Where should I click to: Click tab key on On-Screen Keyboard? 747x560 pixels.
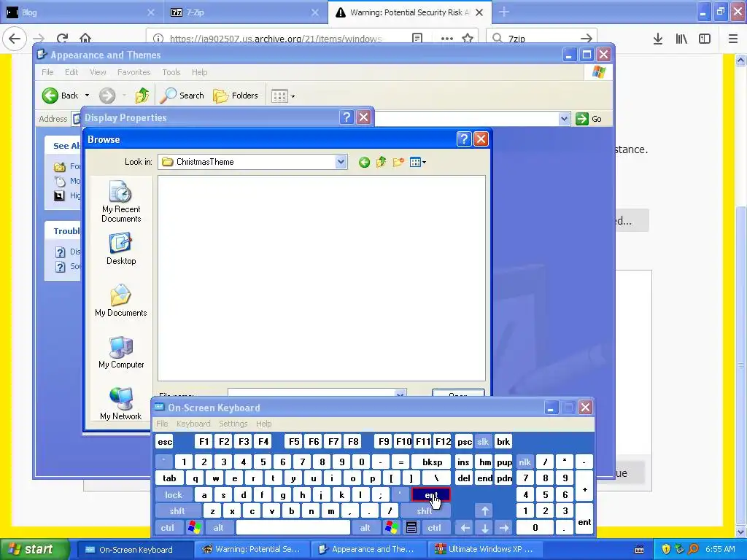coord(169,478)
